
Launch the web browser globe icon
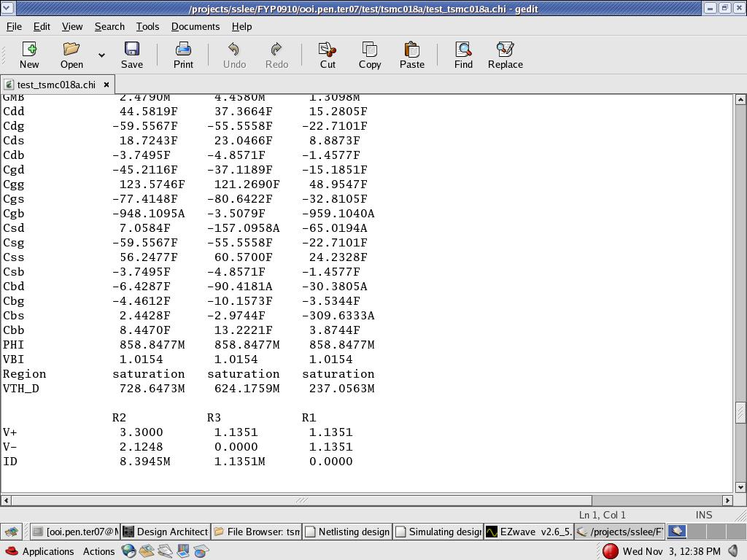[128, 551]
